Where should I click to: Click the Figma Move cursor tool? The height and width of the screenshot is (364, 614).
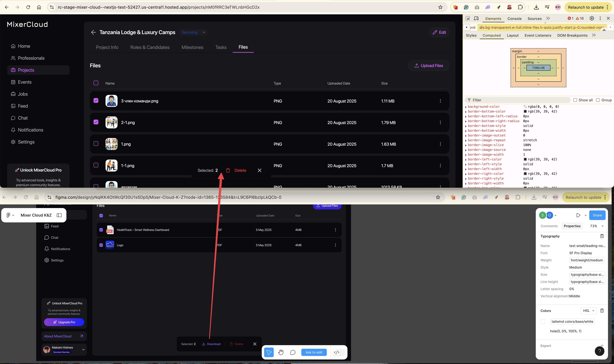point(269,352)
